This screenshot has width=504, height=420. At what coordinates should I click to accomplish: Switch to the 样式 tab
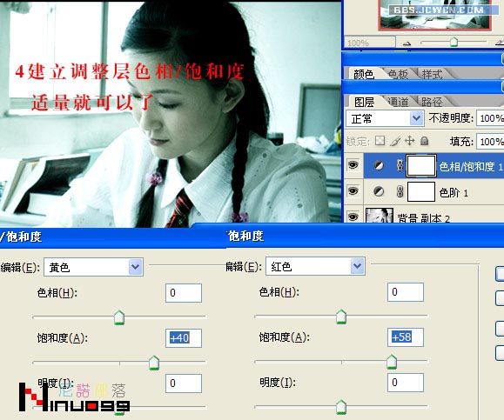432,75
